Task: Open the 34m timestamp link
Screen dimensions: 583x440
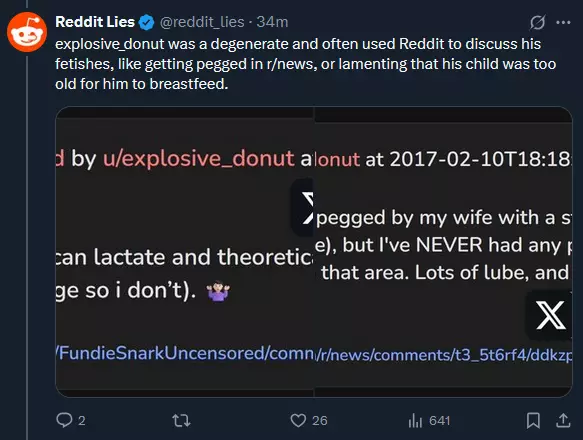Action: tap(272, 22)
